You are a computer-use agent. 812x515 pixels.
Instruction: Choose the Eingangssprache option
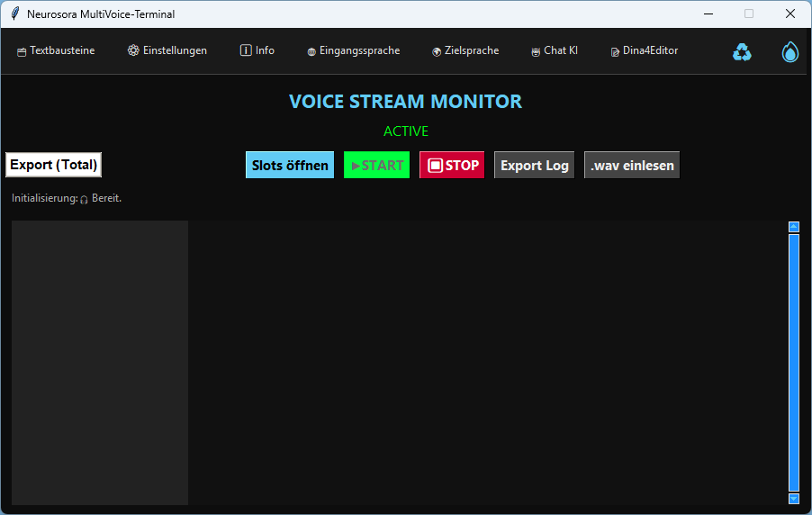(x=354, y=51)
